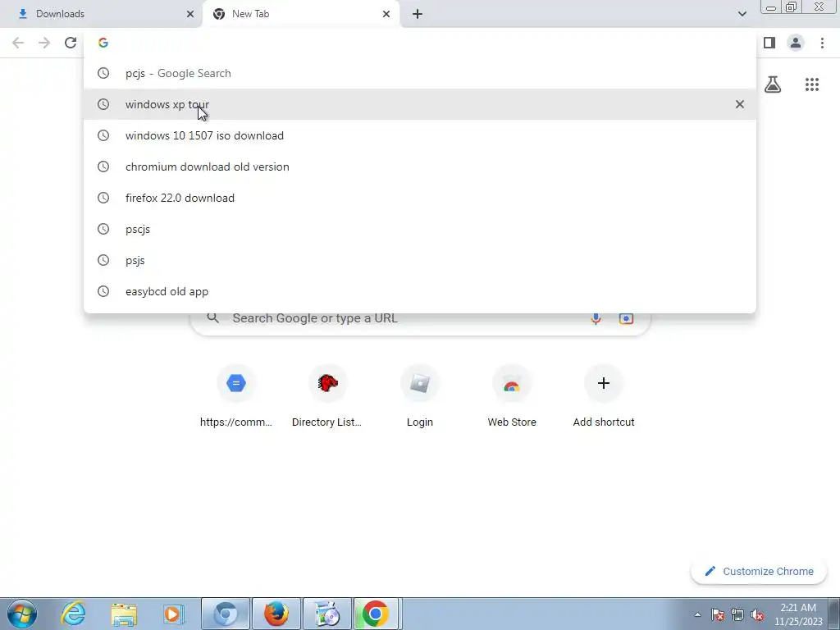Open Chrome Labs flask icon
This screenshot has width=840, height=630.
pos(773,84)
